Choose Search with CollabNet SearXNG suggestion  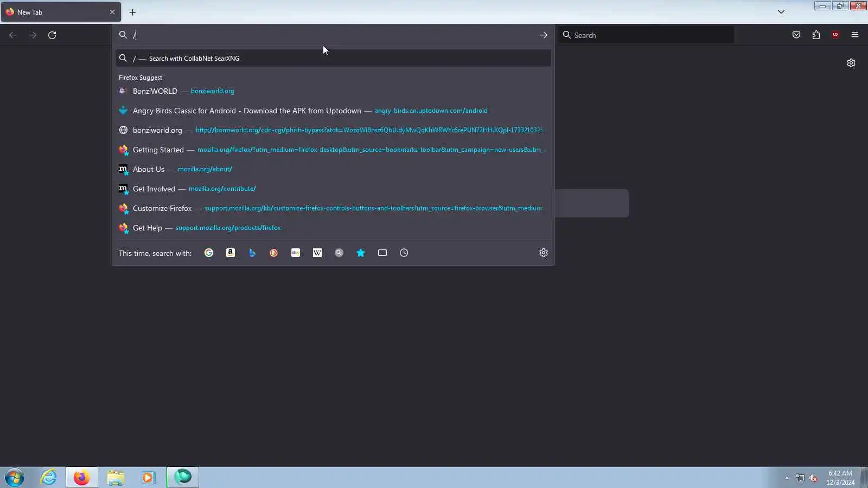pos(333,58)
